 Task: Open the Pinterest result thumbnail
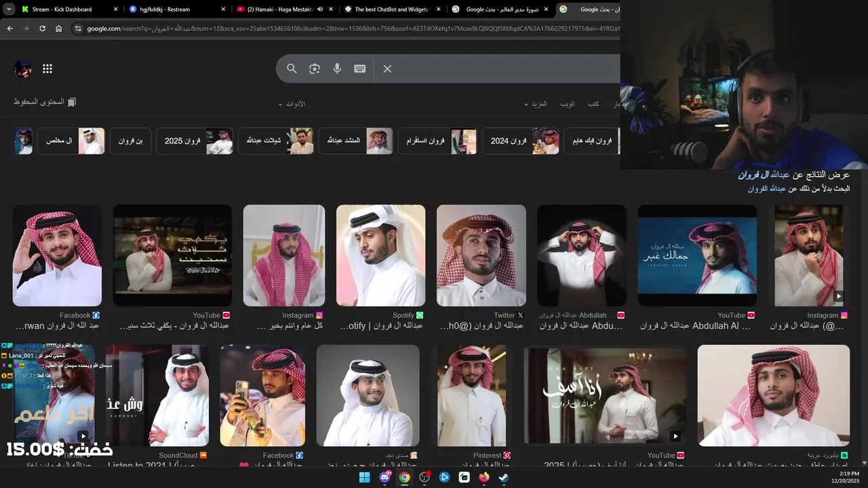471,396
